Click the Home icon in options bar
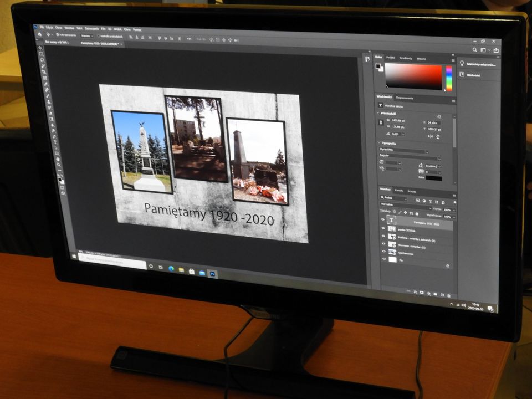Screen dimensions: 532x399 (x=40, y=34)
